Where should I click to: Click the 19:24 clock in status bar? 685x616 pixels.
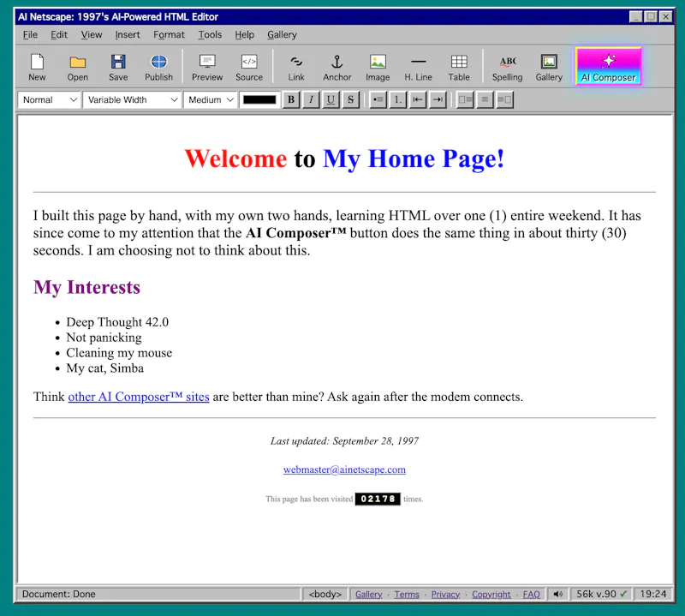point(653,594)
